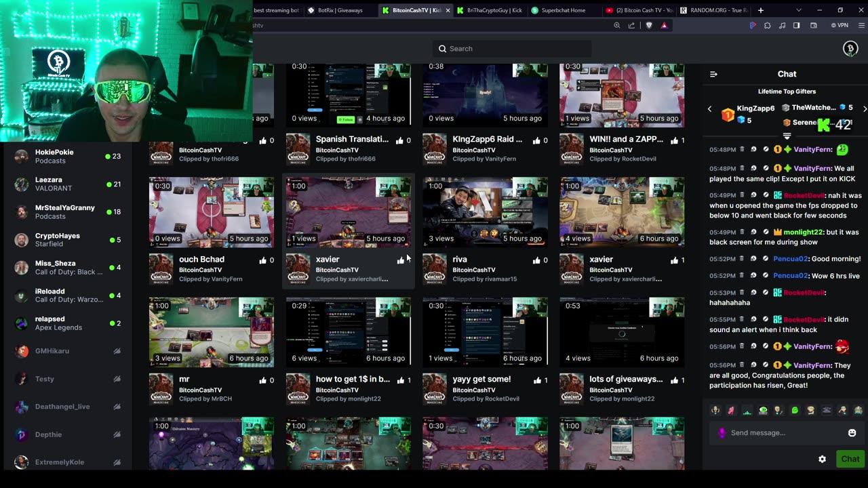Click the Search input field

(512, 49)
